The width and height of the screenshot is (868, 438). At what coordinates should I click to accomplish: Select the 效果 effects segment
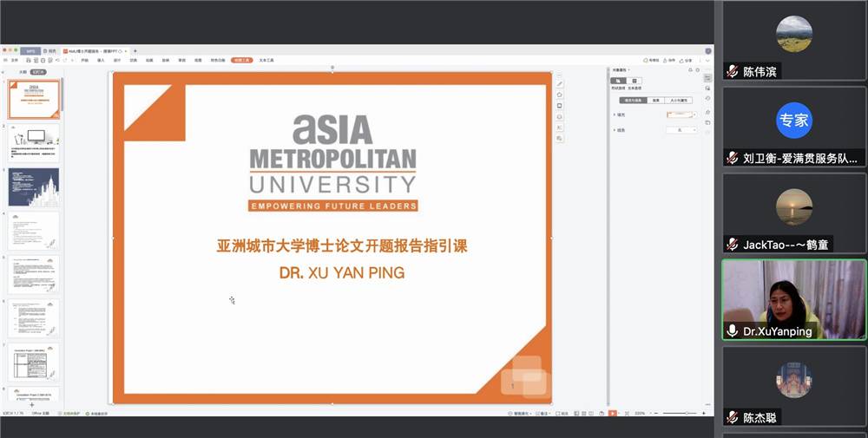tap(657, 101)
